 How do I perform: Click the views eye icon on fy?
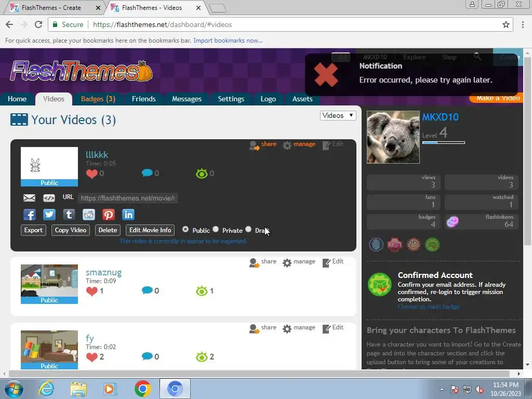point(202,356)
